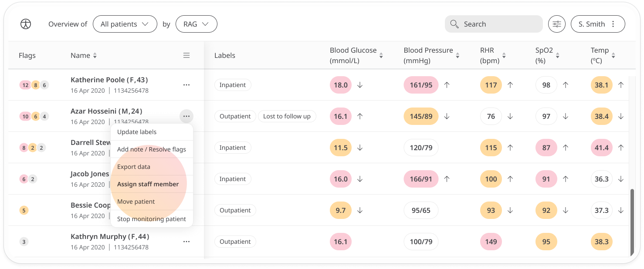Open the filter settings icon beside search
Screen dimensions: 644x269
(x=556, y=24)
